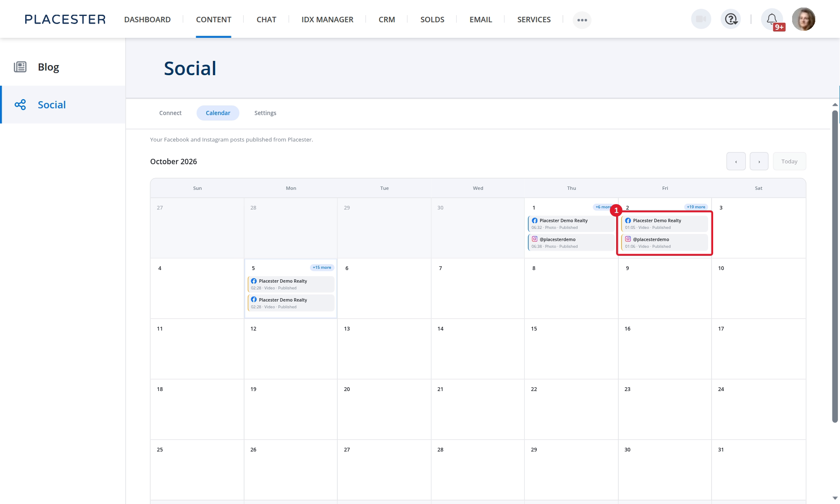Image resolution: width=840 pixels, height=504 pixels.
Task: Switch to the Settings tab
Action: (265, 113)
